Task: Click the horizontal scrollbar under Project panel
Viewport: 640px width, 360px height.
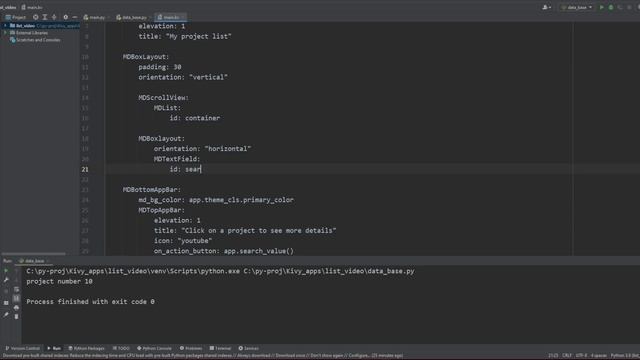Action: [33, 253]
